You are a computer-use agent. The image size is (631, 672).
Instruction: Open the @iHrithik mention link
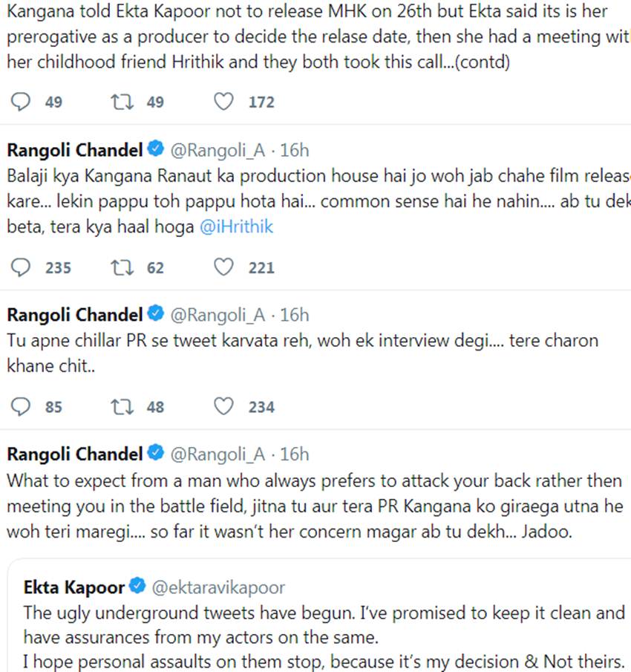tap(236, 227)
